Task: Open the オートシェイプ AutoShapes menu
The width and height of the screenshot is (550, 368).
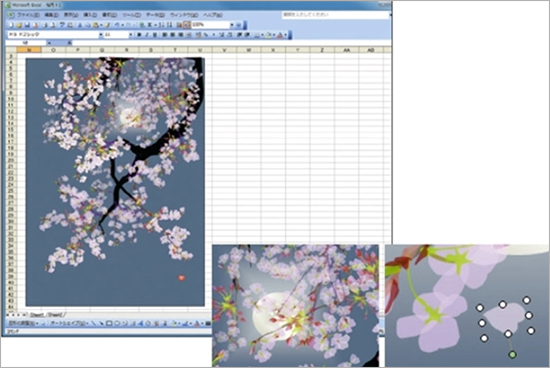Action: click(x=68, y=323)
